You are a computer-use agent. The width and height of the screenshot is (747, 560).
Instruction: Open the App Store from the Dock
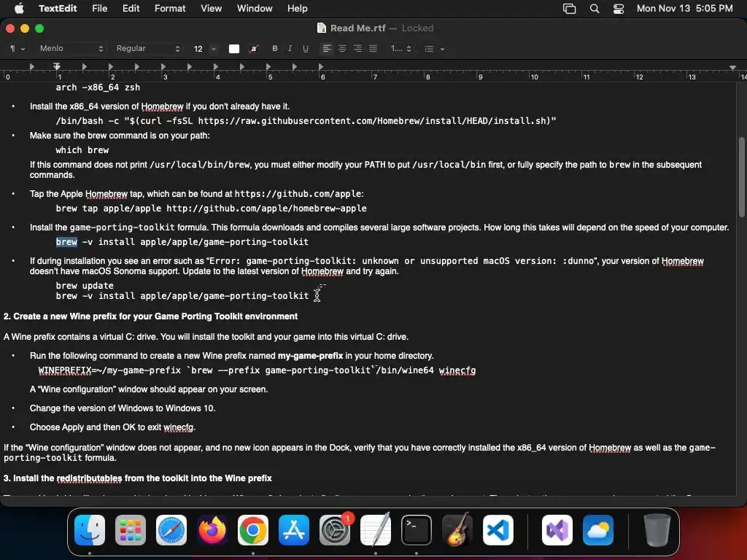294,530
